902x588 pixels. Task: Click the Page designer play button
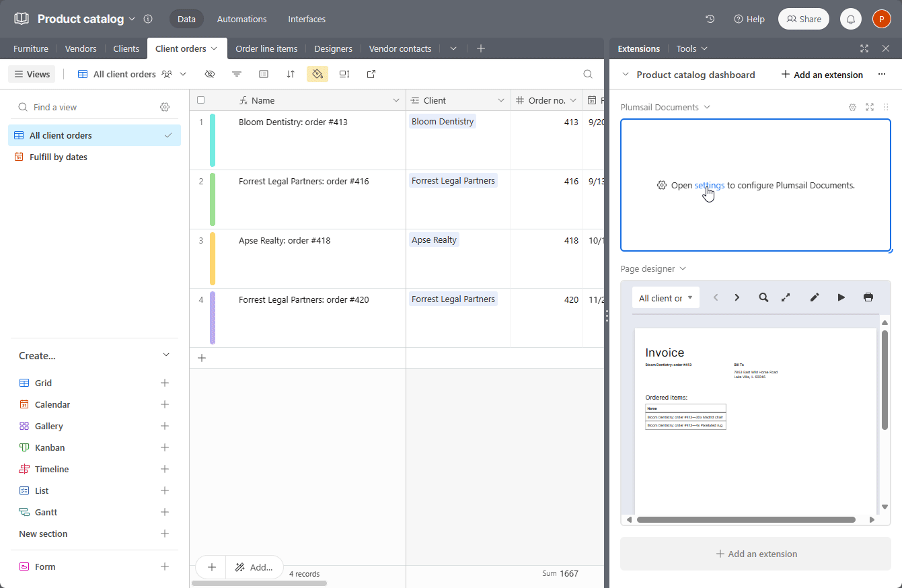(x=841, y=297)
